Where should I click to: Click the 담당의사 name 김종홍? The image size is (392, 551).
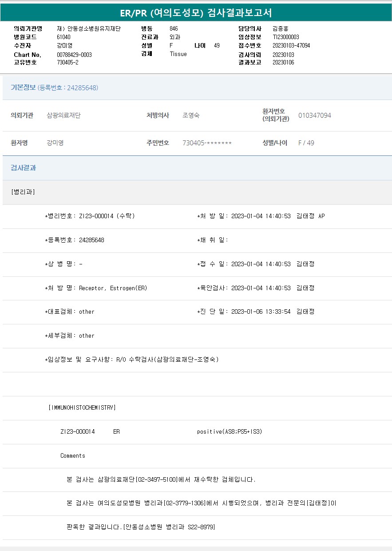(281, 28)
